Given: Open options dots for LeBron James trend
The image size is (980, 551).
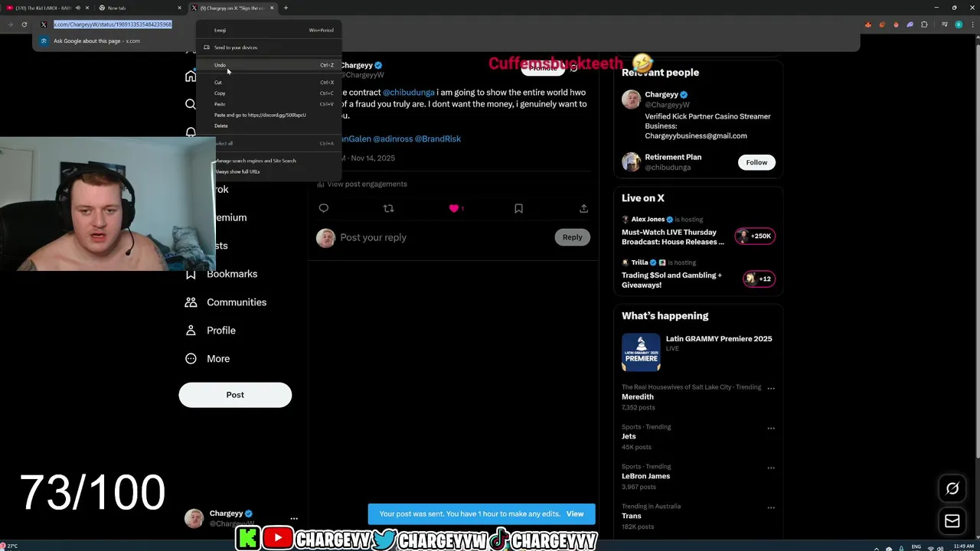Looking at the screenshot, I should pos(771,468).
